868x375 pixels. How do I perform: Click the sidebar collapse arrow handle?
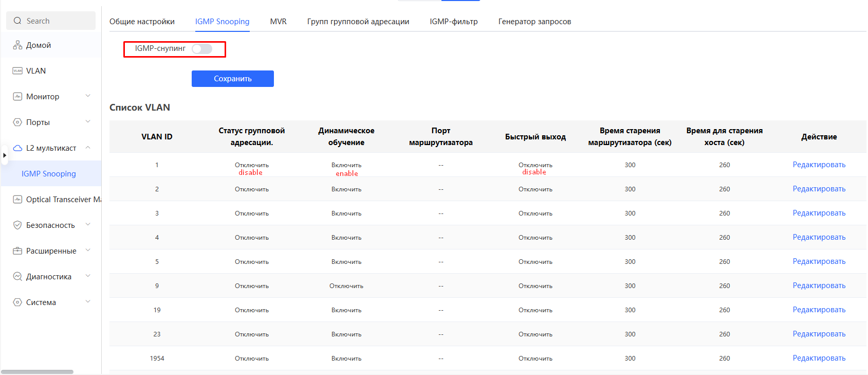click(4, 155)
